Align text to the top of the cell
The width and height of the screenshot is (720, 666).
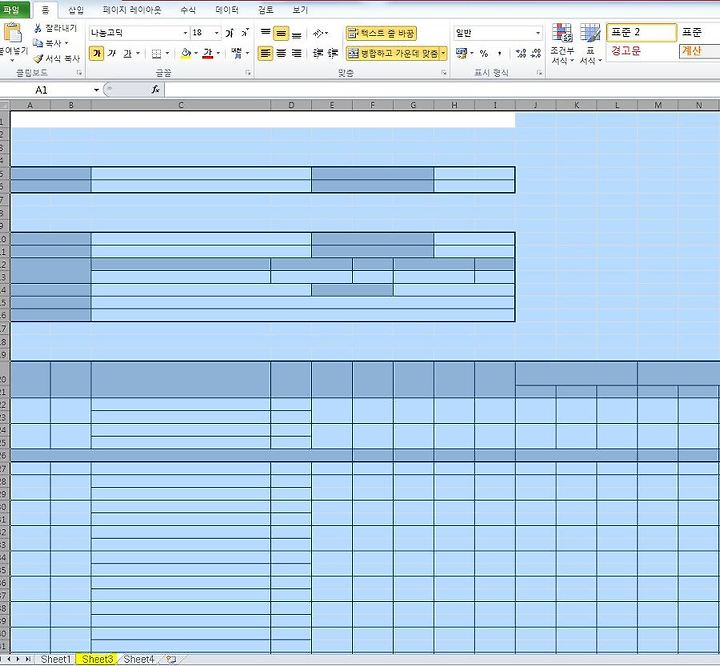tap(265, 33)
